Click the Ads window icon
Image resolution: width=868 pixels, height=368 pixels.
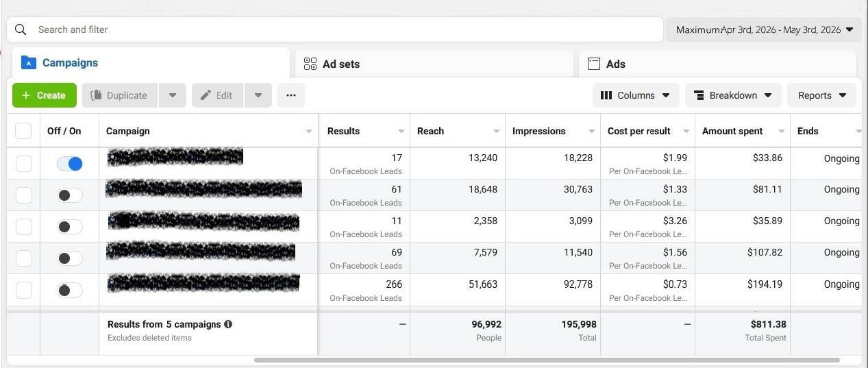[x=594, y=64]
